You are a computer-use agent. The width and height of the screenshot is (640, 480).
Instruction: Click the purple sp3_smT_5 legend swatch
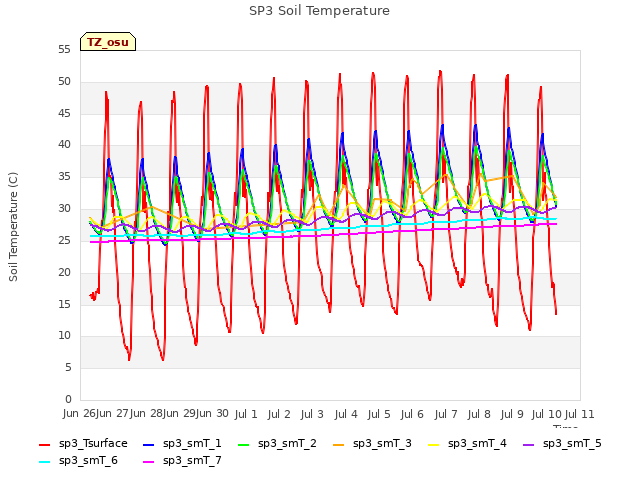(528, 444)
